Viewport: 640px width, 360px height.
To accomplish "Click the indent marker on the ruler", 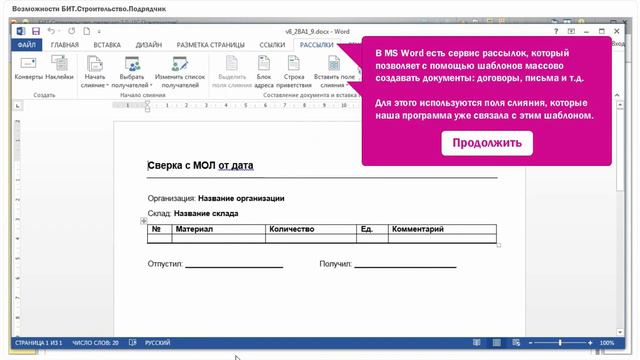I will (x=147, y=106).
